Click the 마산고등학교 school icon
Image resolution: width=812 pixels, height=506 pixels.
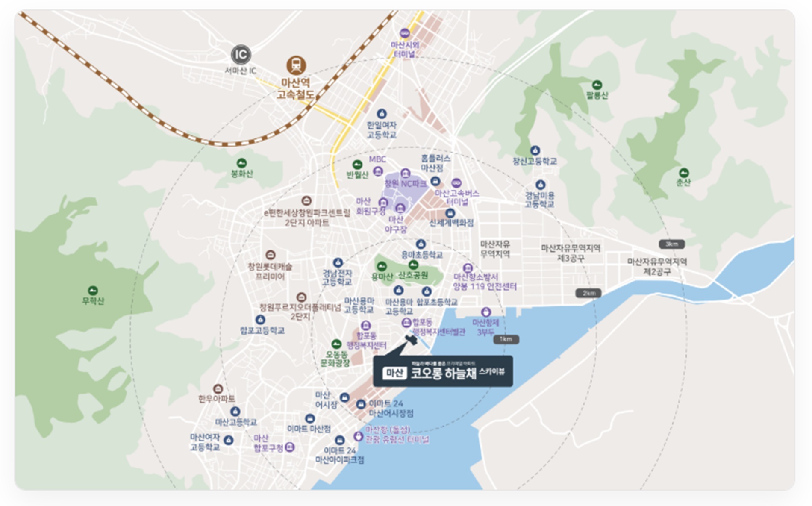(x=235, y=412)
